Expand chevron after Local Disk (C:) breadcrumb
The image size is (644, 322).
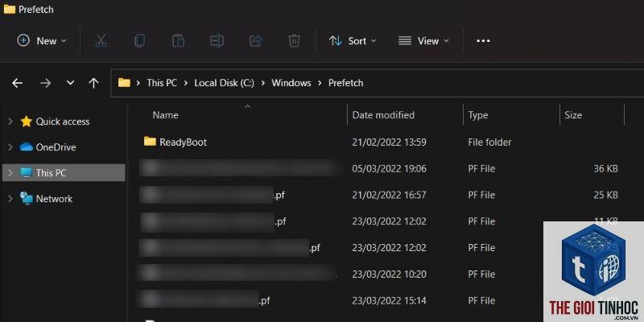pos(263,83)
